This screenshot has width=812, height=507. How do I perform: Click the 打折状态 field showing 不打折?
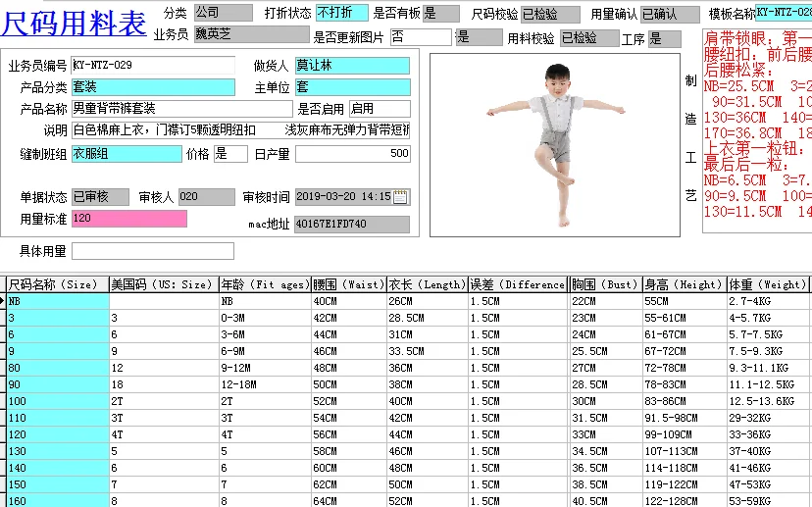[342, 13]
